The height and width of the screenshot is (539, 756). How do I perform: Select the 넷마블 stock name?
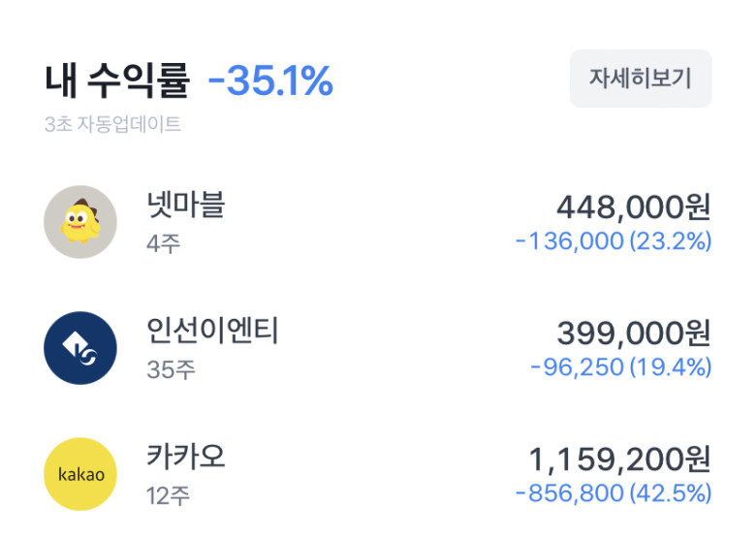click(x=186, y=205)
